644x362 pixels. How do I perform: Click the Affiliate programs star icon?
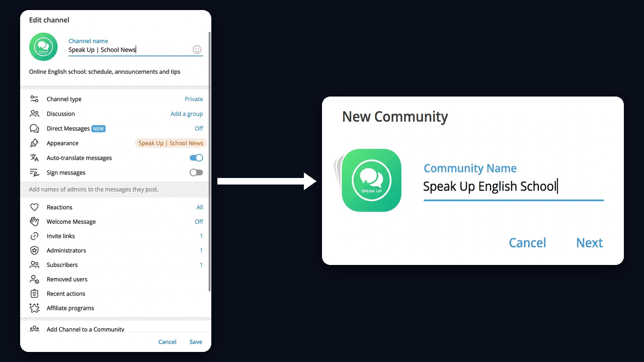pyautogui.click(x=34, y=308)
